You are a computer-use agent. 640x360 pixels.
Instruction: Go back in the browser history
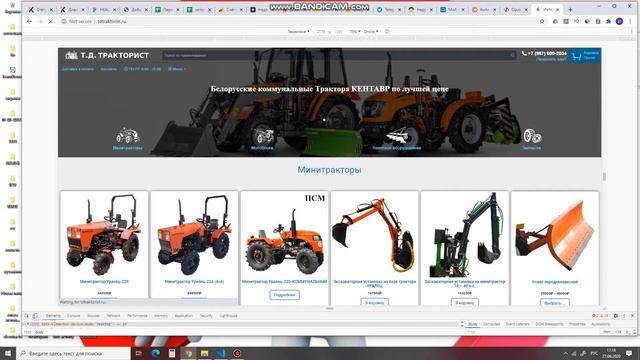(29, 21)
